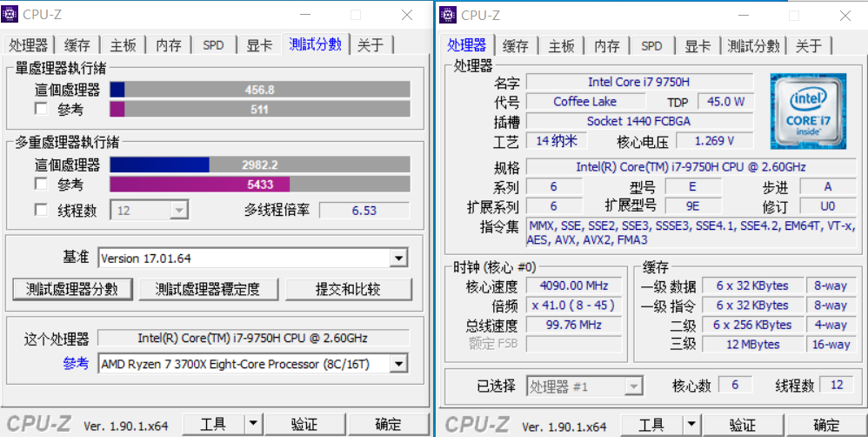Enable the 线程数 checkbox

tap(41, 210)
